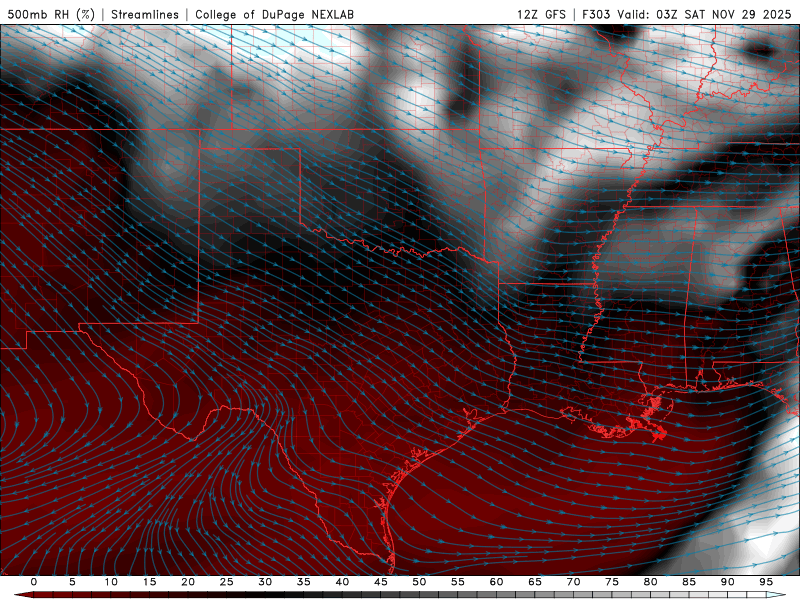Click the '25' value on the color scale
The height and width of the screenshot is (600, 800).
click(227, 582)
